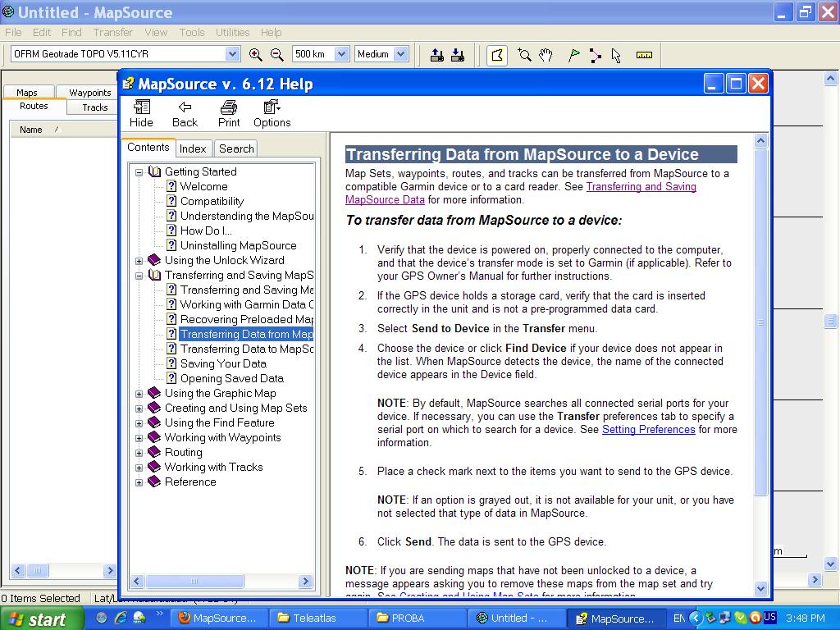Click the Zoom Out magnifier icon

277,55
